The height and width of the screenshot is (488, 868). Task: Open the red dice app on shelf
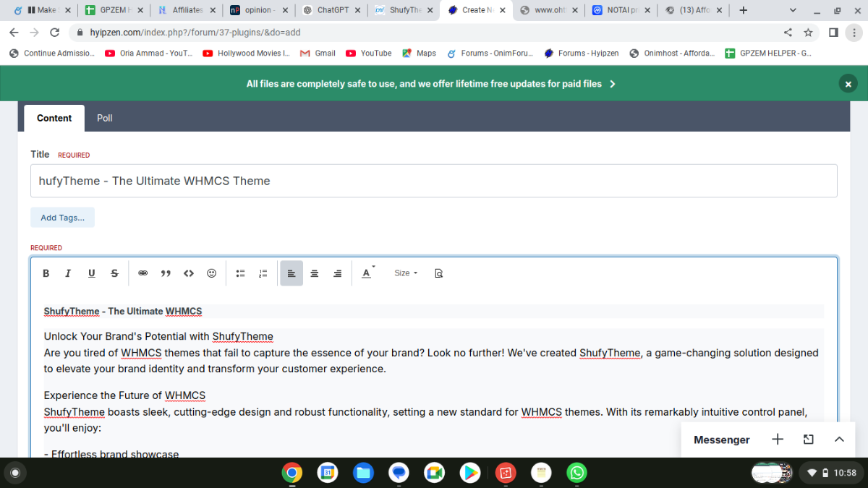505,473
